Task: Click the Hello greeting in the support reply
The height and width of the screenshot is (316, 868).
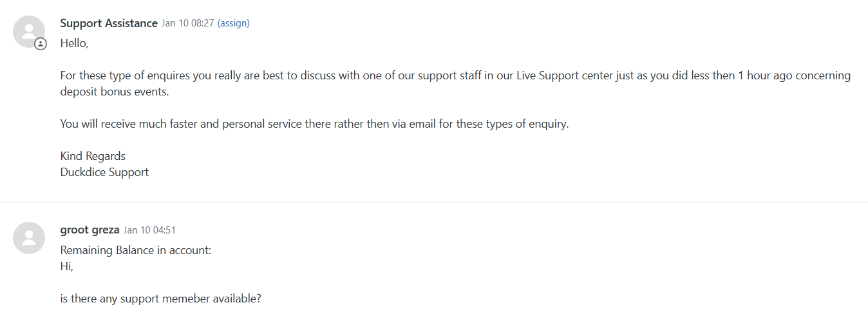Action: 74,43
